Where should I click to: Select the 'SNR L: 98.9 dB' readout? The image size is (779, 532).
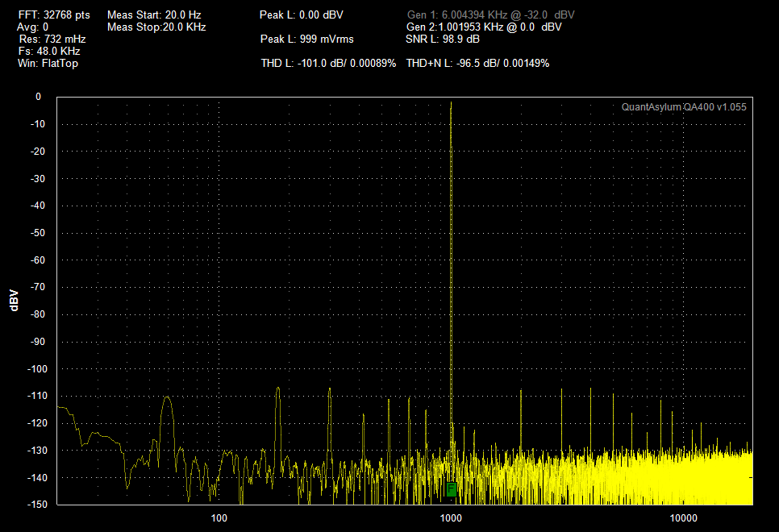(x=443, y=39)
